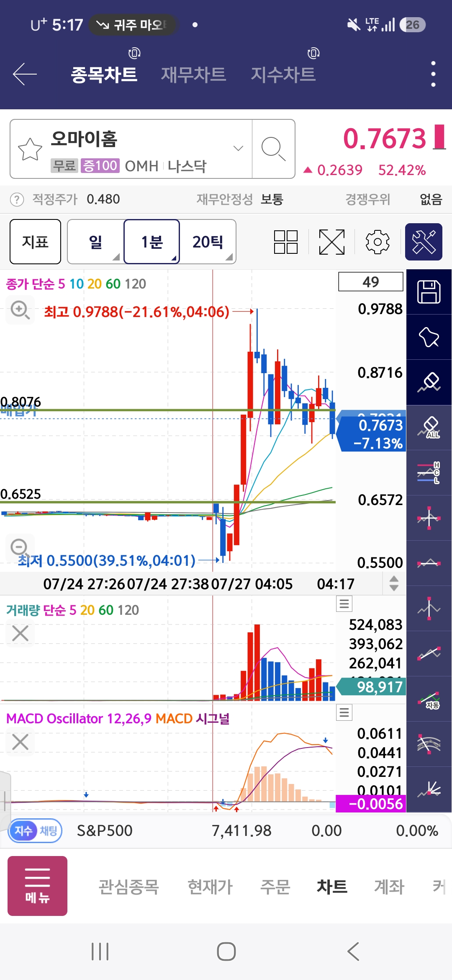
Task: Open stock search with the magnifier icon
Action: tap(273, 149)
